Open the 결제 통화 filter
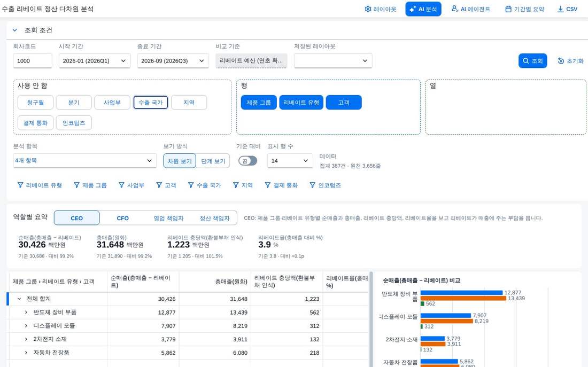The height and width of the screenshot is (367, 588). pyautogui.click(x=281, y=185)
